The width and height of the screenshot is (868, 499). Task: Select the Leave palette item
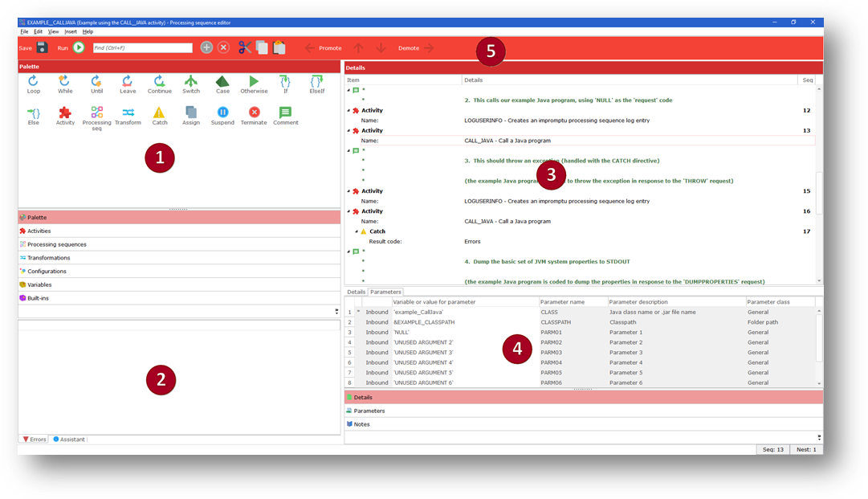[x=128, y=84]
